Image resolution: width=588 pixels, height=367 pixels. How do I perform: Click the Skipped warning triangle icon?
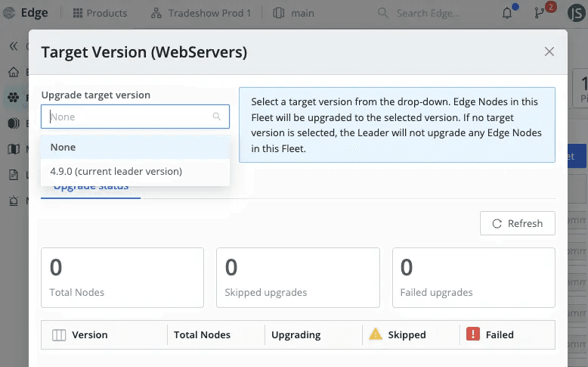coord(376,334)
